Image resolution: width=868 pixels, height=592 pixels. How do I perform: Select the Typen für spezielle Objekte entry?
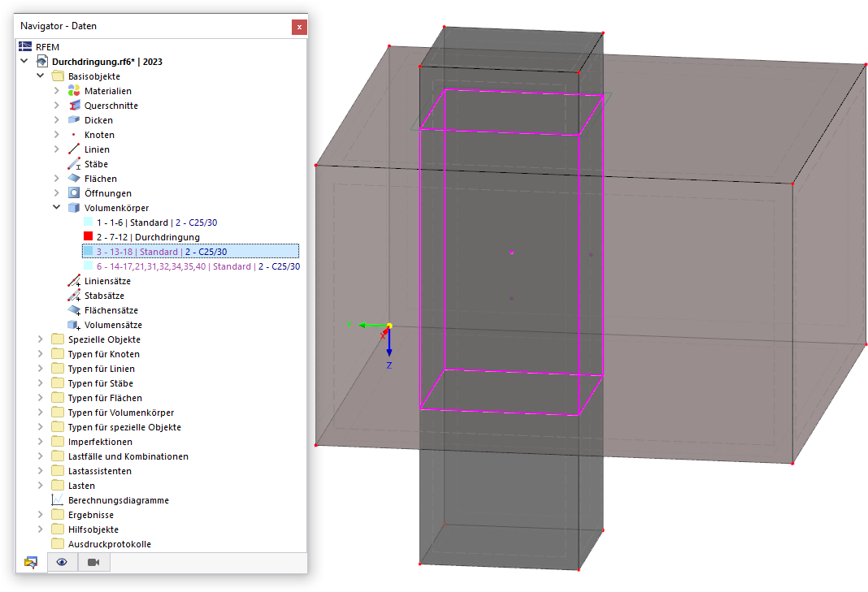point(124,427)
